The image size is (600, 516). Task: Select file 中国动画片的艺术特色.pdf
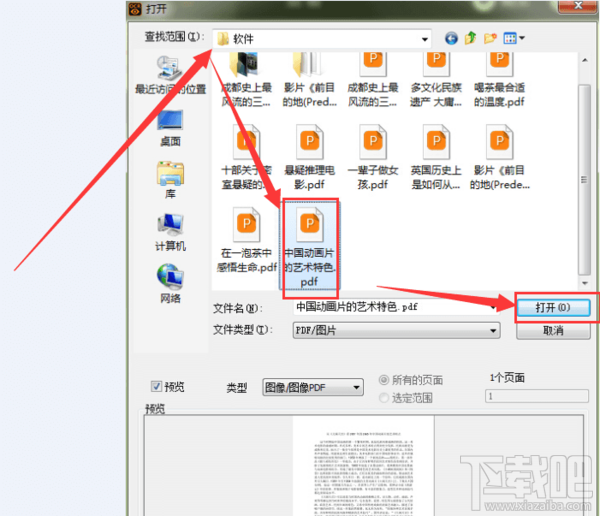point(310,247)
